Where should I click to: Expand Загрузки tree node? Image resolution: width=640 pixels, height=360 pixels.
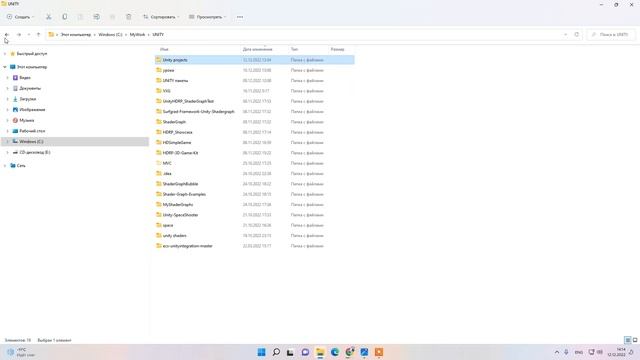(7, 99)
